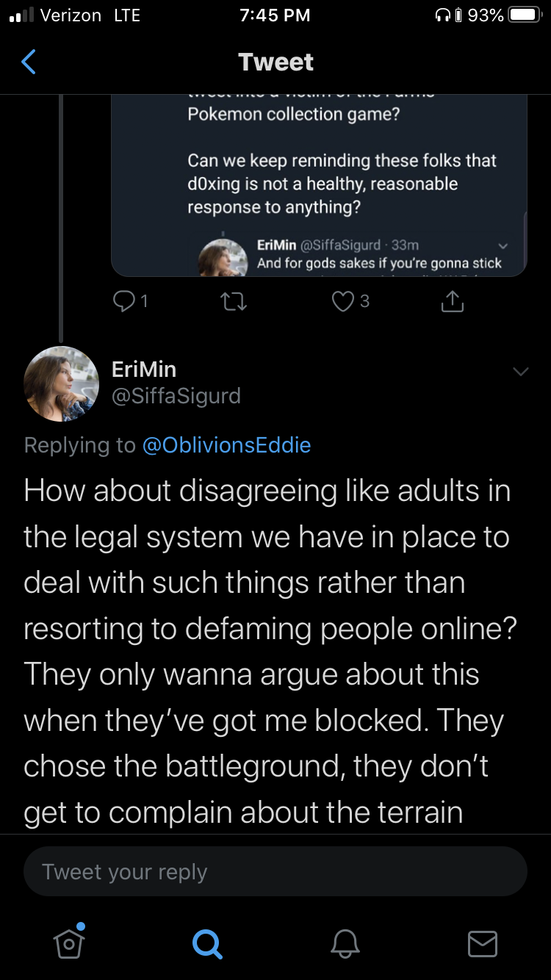Screen dimensions: 551x980
Task: Tap the retweet arrows icon
Action: click(234, 300)
